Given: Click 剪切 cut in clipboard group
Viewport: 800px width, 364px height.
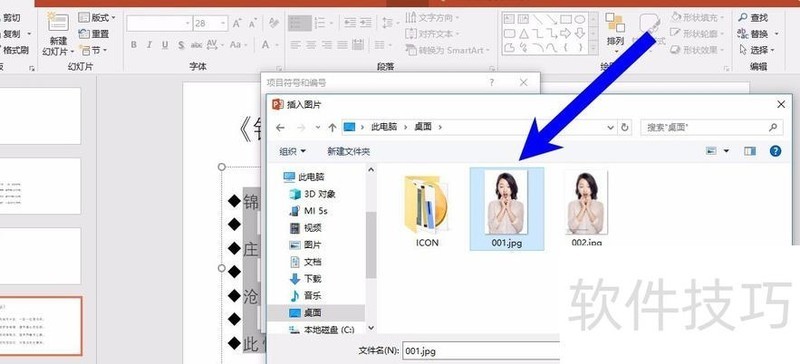Looking at the screenshot, I should (x=10, y=18).
